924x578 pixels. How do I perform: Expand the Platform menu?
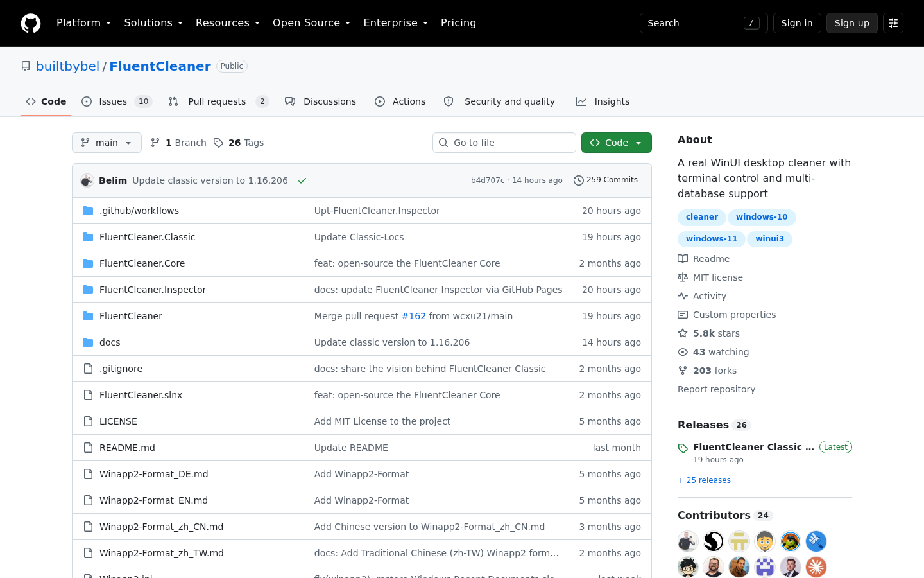point(83,23)
